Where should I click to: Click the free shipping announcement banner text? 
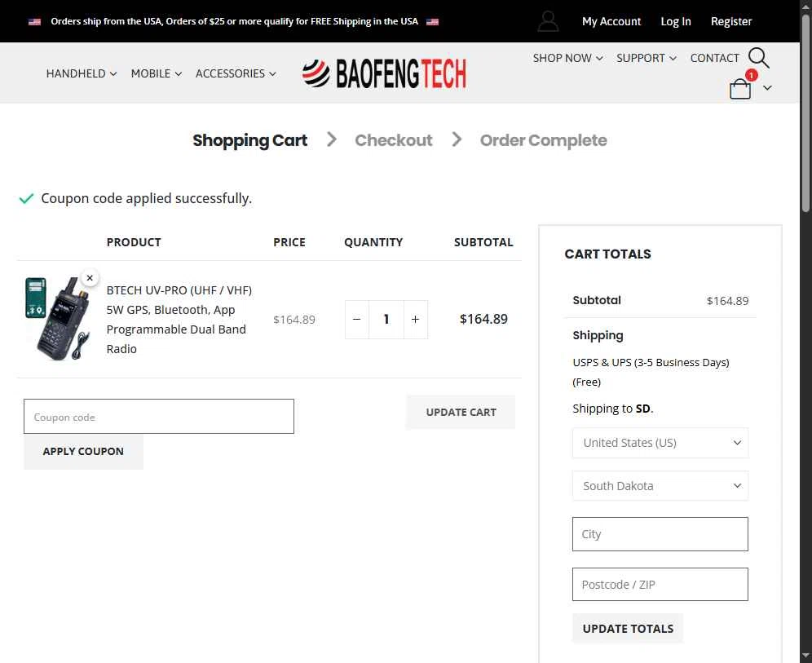coord(234,21)
